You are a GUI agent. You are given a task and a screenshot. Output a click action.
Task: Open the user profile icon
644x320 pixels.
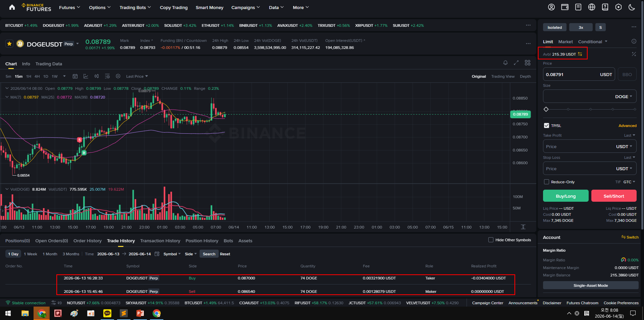tap(551, 7)
